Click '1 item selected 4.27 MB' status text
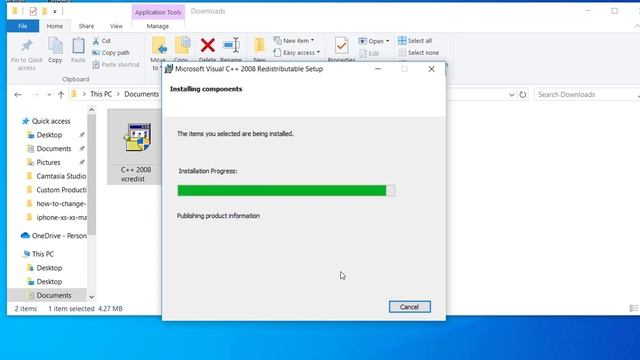 [85, 309]
